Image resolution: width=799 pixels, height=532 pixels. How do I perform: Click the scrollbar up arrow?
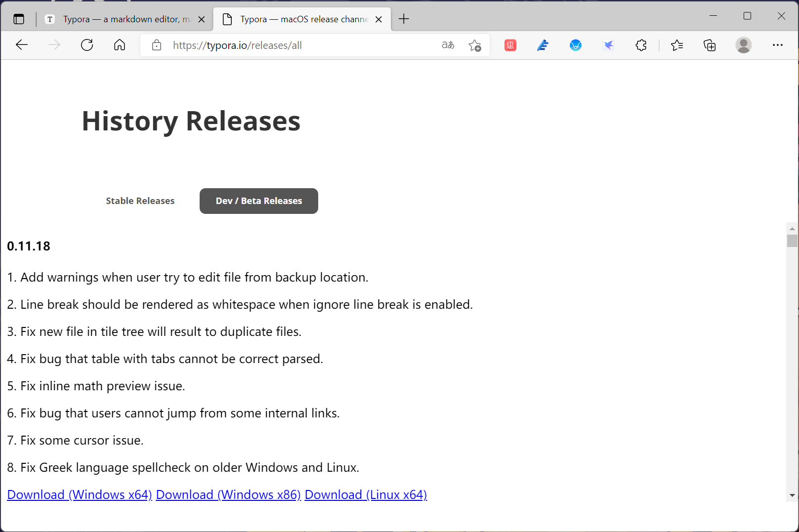792,229
